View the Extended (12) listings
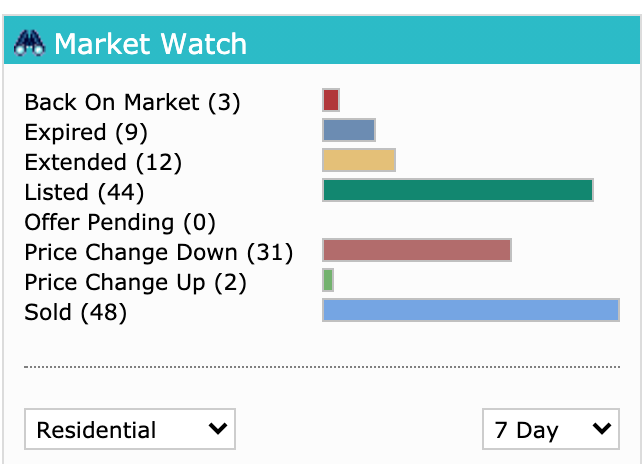This screenshot has width=644, height=464. 103,162
